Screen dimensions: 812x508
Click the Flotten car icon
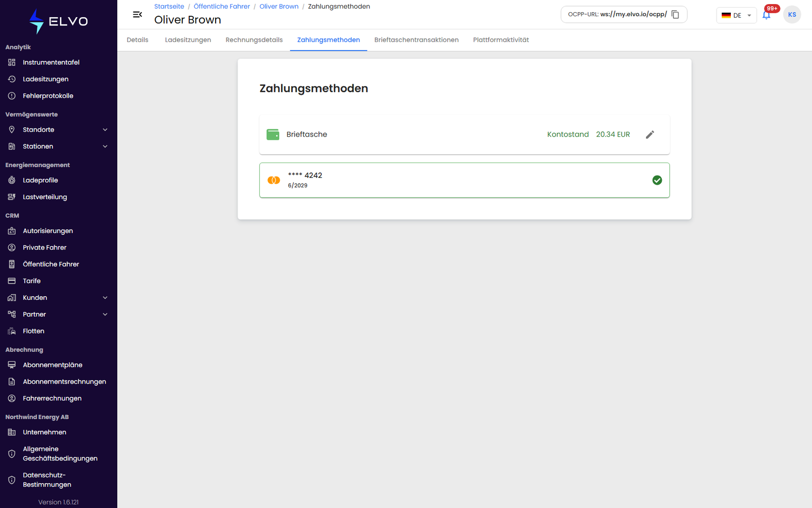click(x=12, y=331)
